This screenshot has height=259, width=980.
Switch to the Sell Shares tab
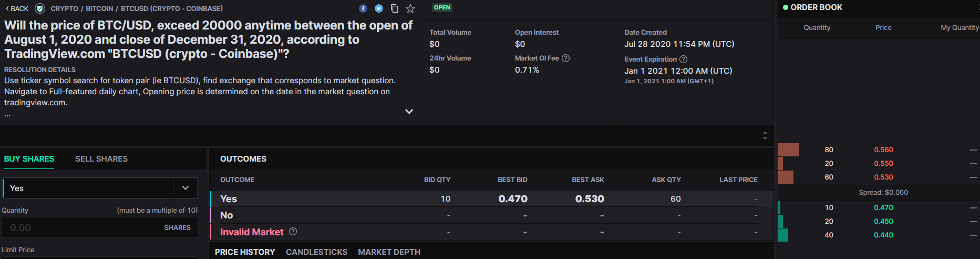pyautogui.click(x=101, y=159)
